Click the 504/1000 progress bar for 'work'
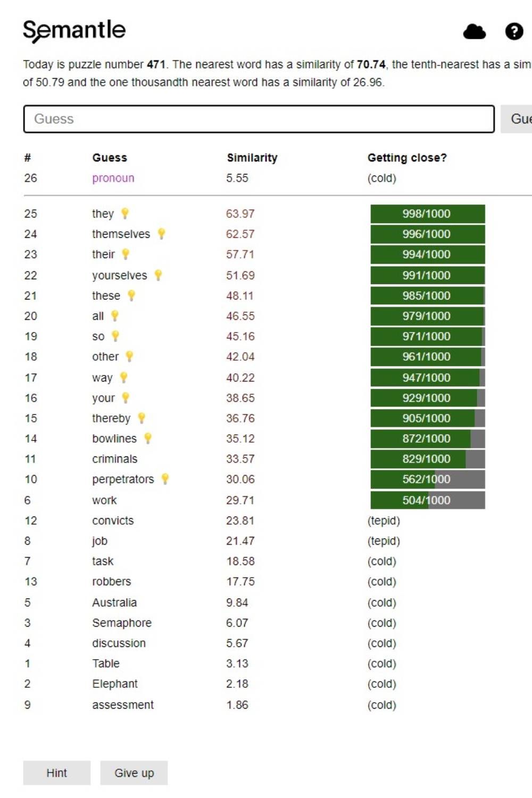The height and width of the screenshot is (798, 532). (427, 500)
